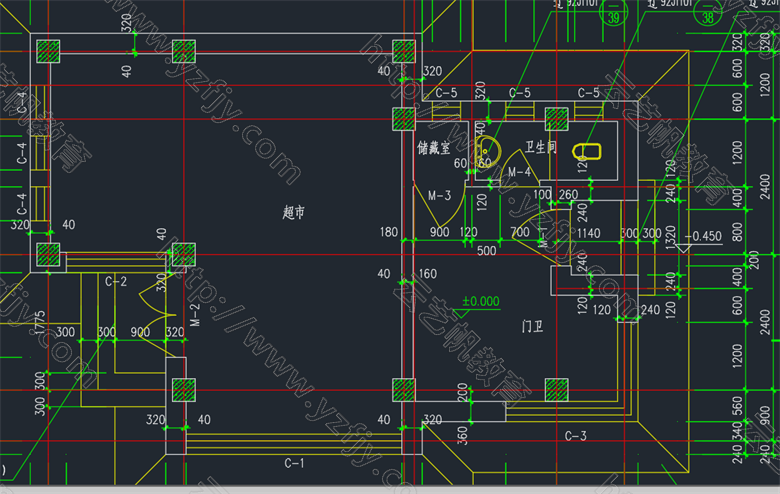Select the 360 dimension text
This screenshot has width=780, height=494.
[x=463, y=436]
